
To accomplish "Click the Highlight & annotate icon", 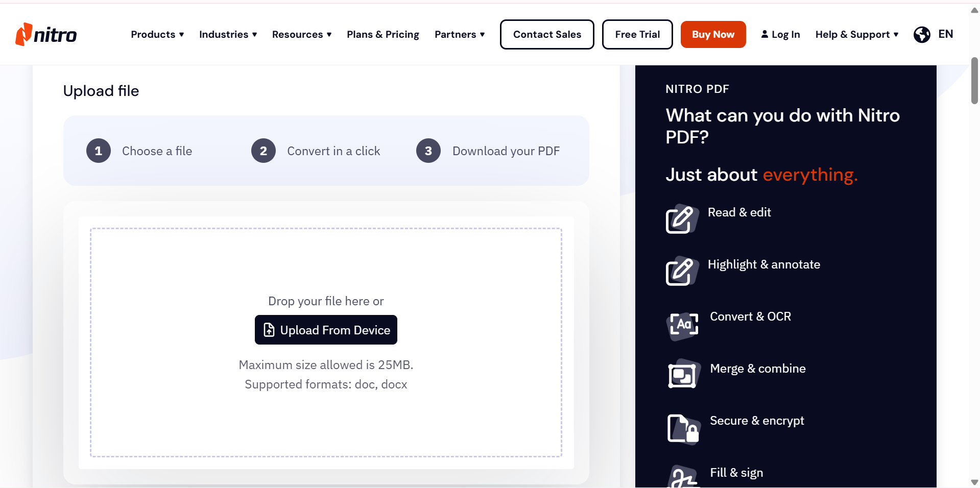I will (682, 271).
